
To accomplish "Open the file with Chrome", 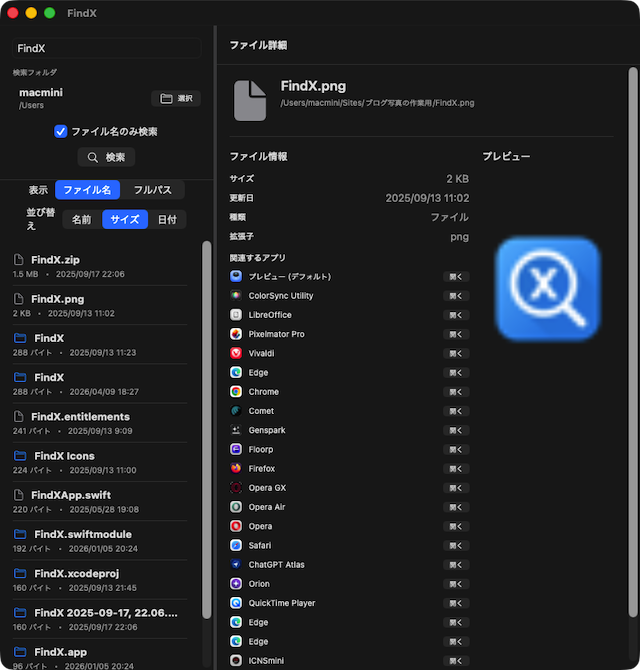I will click(x=456, y=392).
